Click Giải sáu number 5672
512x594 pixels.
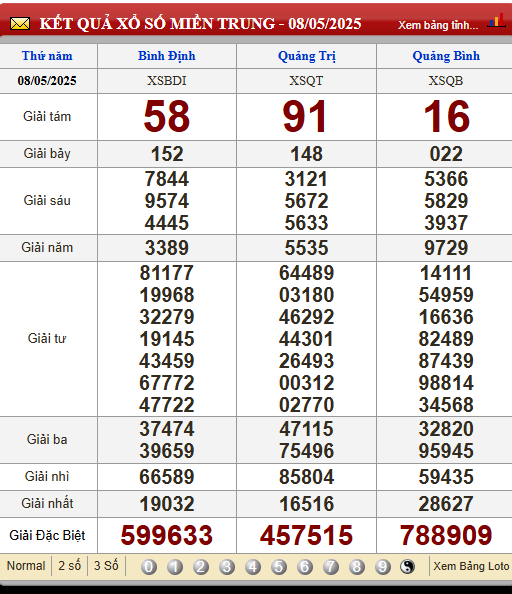306,201
